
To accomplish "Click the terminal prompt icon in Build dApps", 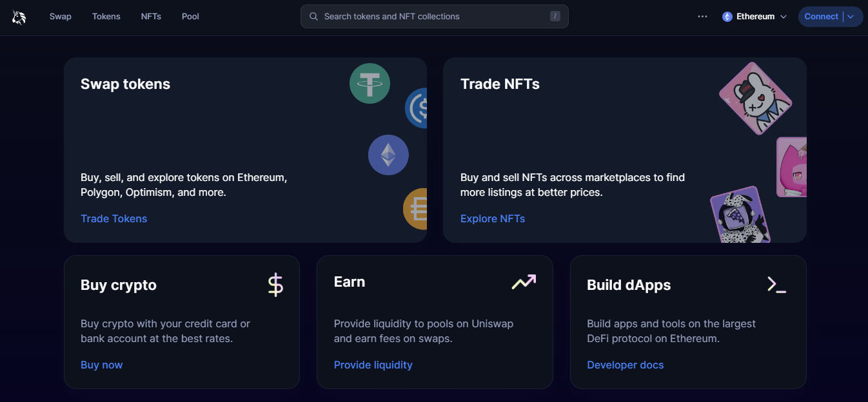I will (776, 284).
